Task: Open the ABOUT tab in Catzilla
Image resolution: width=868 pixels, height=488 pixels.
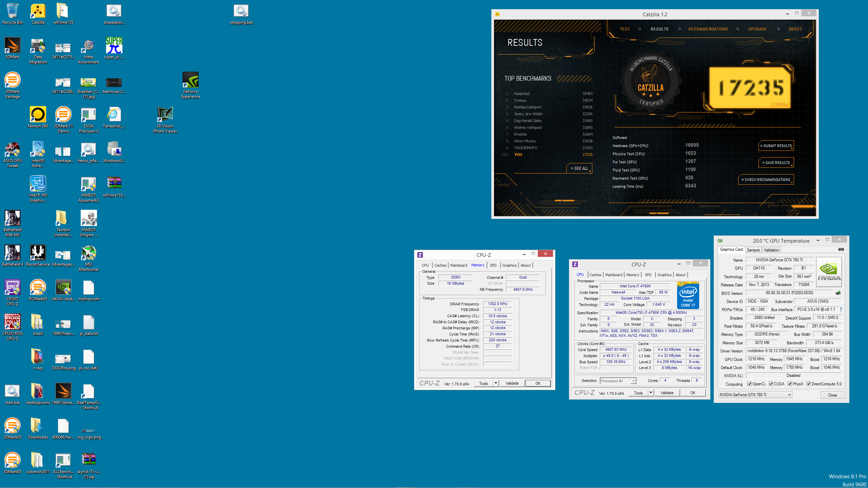Action: pyautogui.click(x=795, y=29)
